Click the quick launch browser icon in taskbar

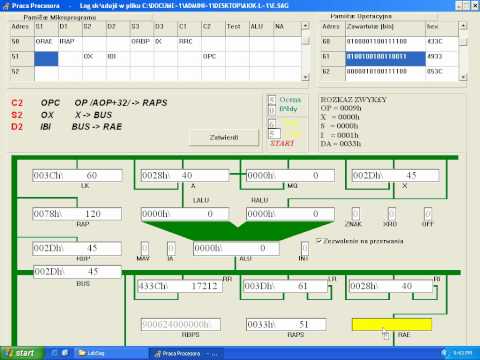[65, 353]
